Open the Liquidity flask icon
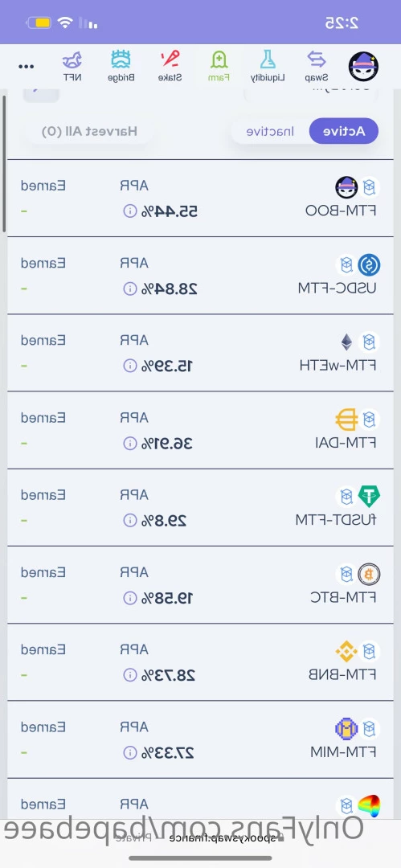The height and width of the screenshot is (868, 401). (x=268, y=59)
